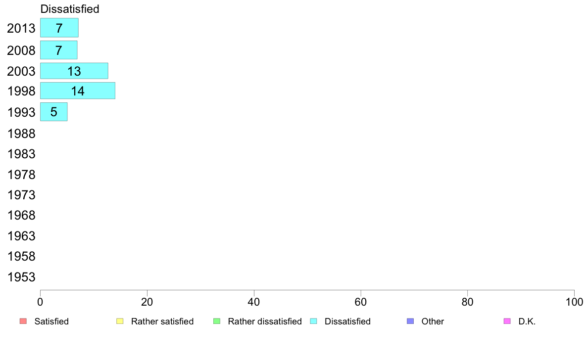Click the green Rather dissatisfied legend swatch
The height and width of the screenshot is (364, 588).
click(217, 321)
